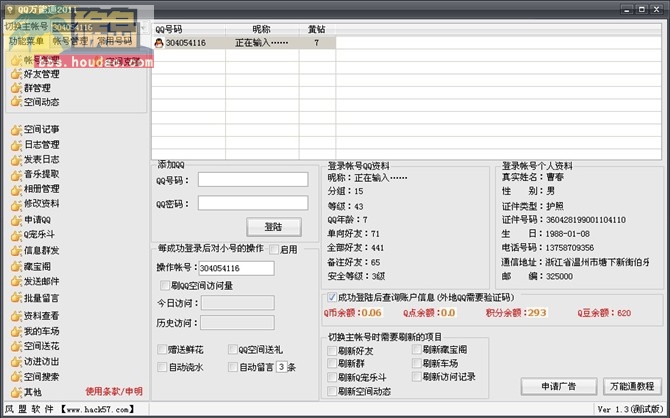Click the 申请广告 button
This screenshot has height=418, width=670.
click(558, 386)
